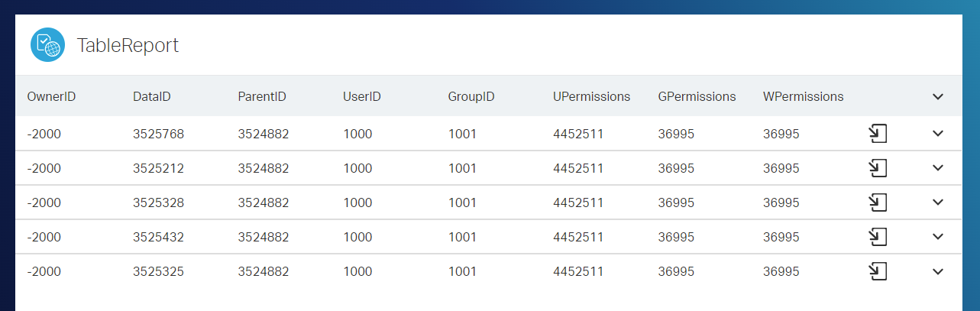Select the DataID cell 3525432
980x311 pixels.
[158, 237]
